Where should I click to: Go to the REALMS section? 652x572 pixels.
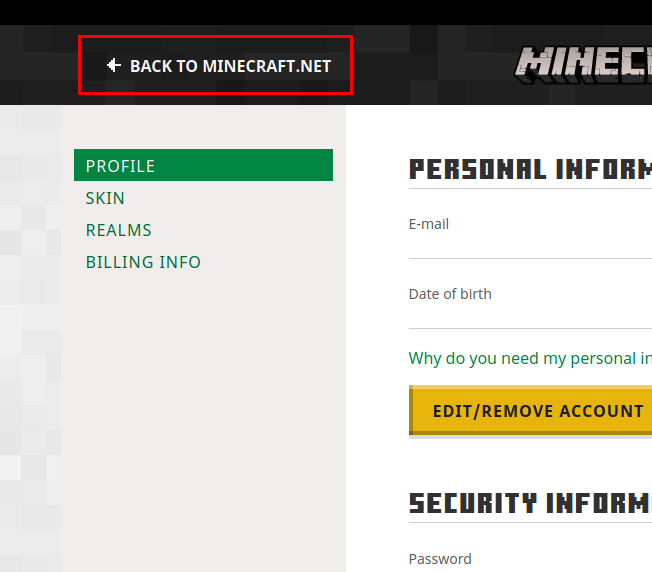[x=119, y=230]
